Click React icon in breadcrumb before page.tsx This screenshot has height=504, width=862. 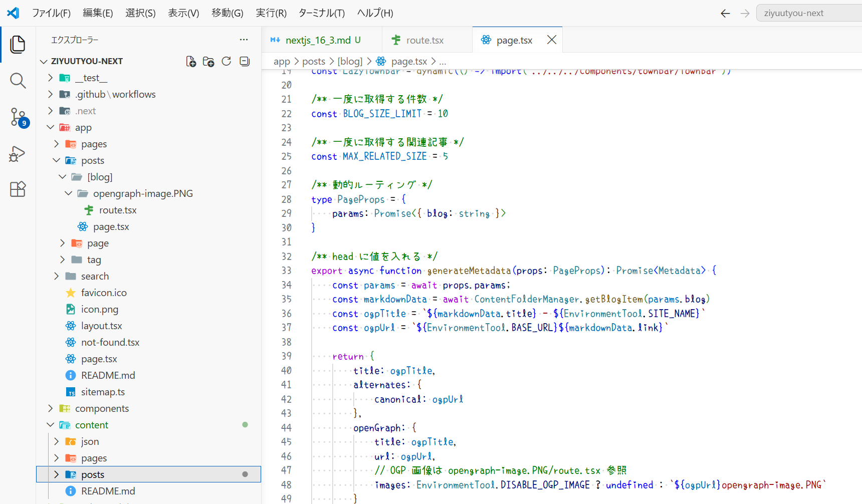tap(381, 61)
